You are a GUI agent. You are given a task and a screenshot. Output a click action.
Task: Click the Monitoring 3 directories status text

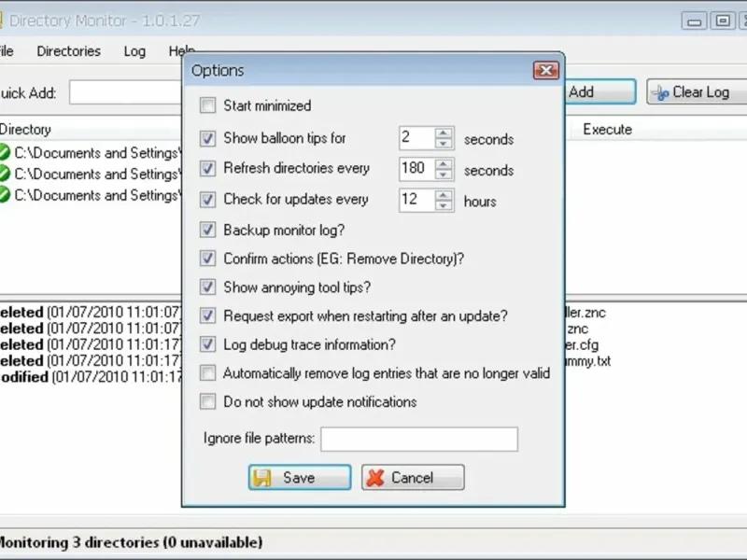pos(131,542)
